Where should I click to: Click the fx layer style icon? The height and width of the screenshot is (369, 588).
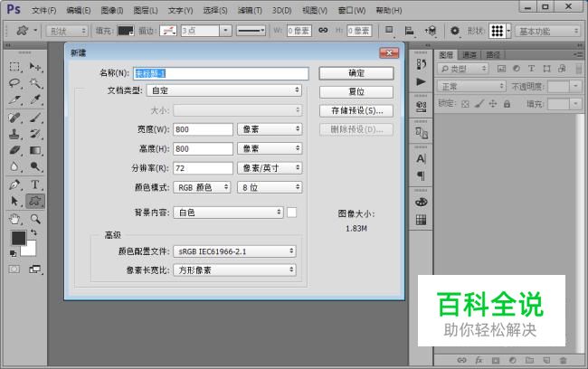tap(479, 360)
